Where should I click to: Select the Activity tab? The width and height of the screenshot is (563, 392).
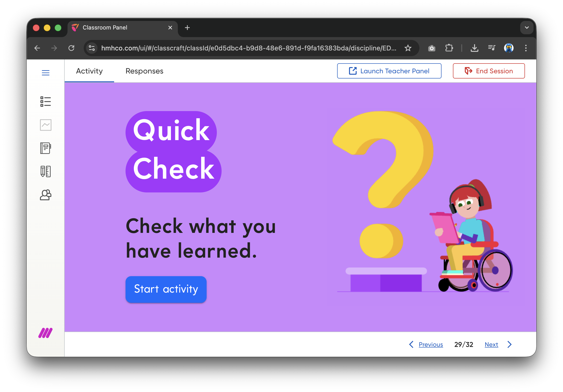click(x=89, y=71)
